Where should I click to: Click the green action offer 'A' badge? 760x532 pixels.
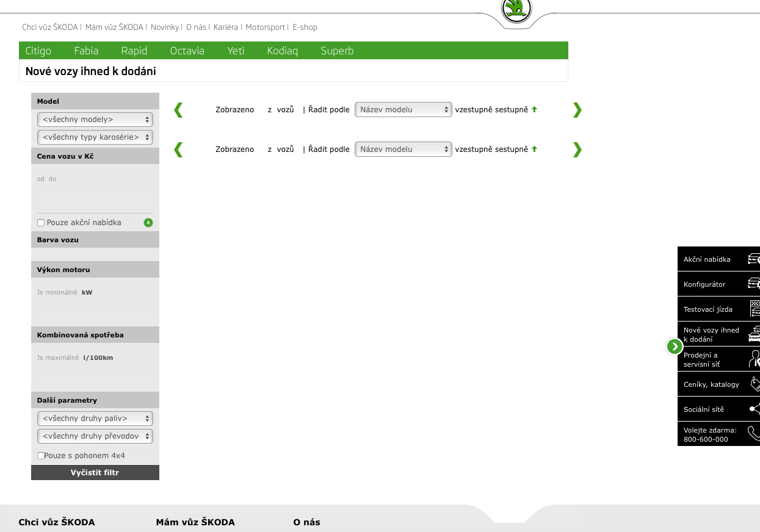148,223
